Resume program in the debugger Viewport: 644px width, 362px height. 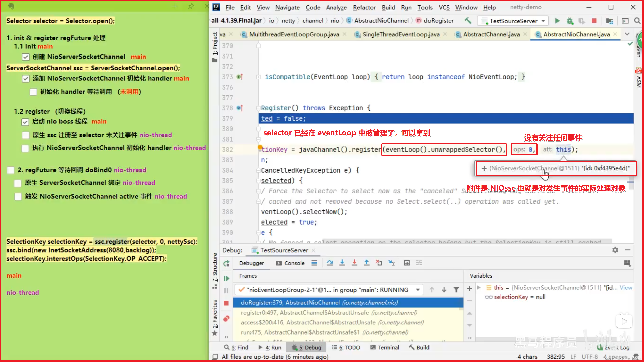pyautogui.click(x=226, y=278)
